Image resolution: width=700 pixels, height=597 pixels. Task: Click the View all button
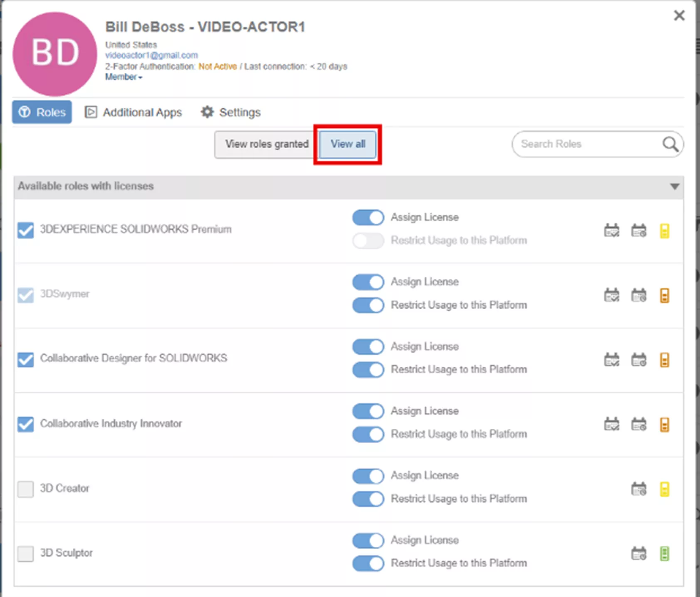[x=348, y=144]
